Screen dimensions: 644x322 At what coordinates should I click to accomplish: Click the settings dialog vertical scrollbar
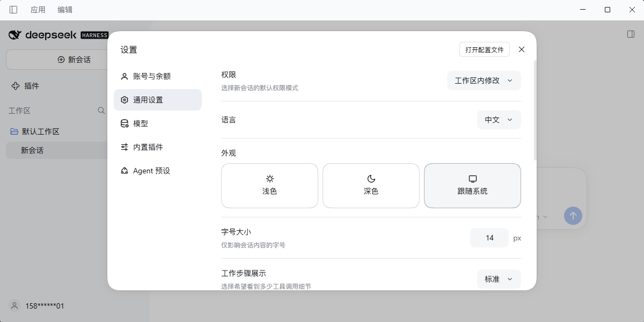pyautogui.click(x=535, y=110)
